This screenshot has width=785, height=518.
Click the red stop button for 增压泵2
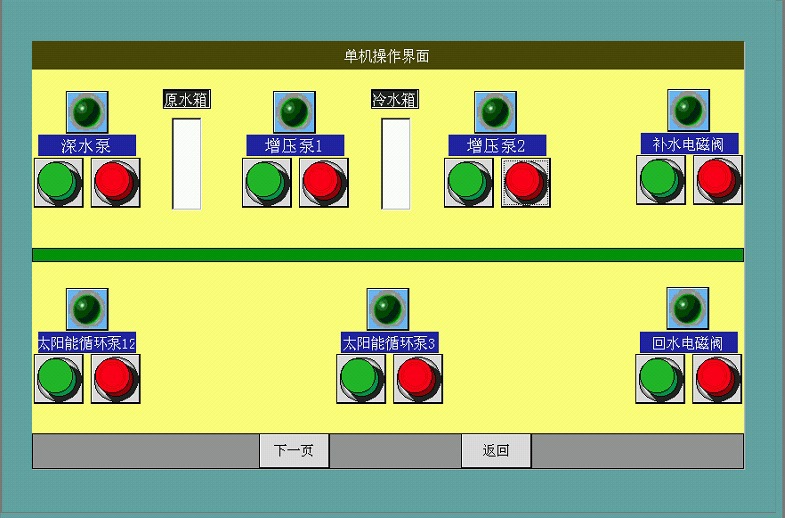click(526, 183)
